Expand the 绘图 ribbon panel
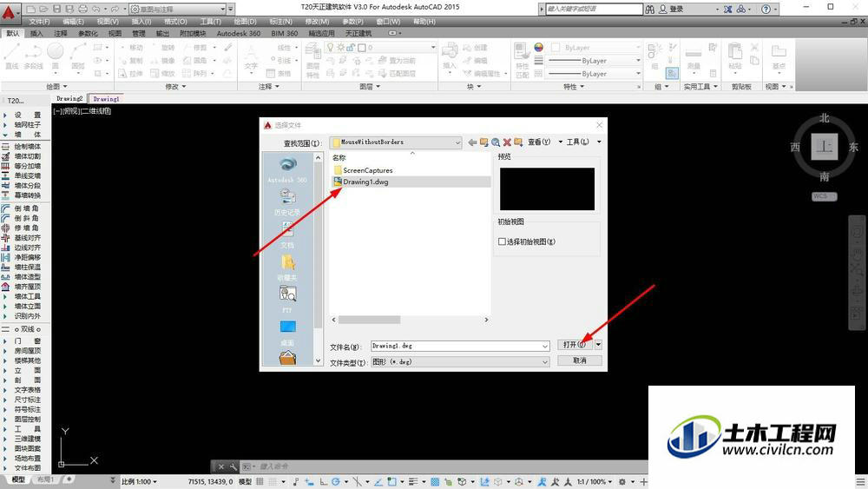The height and width of the screenshot is (489, 868). (x=56, y=86)
